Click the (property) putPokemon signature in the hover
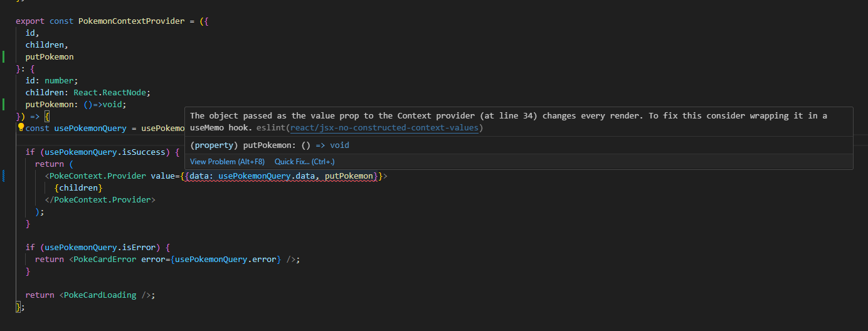The image size is (868, 331). tap(270, 145)
